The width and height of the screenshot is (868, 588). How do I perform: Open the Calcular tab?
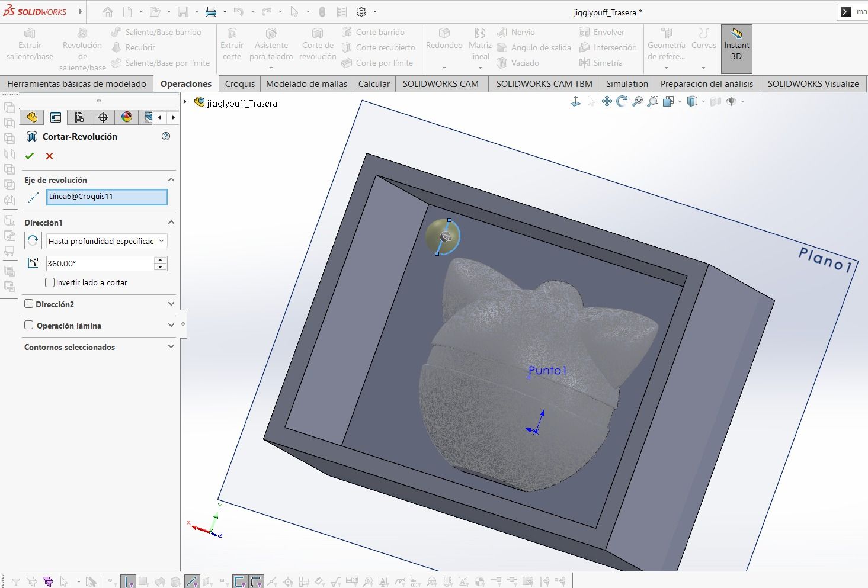[374, 84]
